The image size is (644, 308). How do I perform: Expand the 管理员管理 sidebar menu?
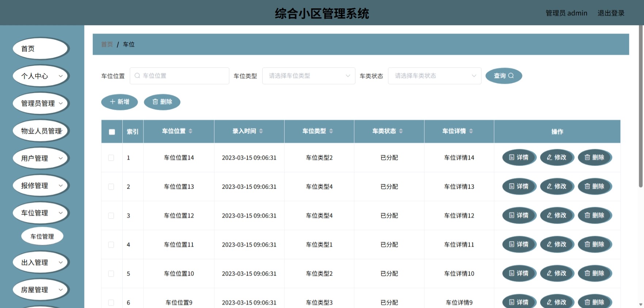pos(41,103)
